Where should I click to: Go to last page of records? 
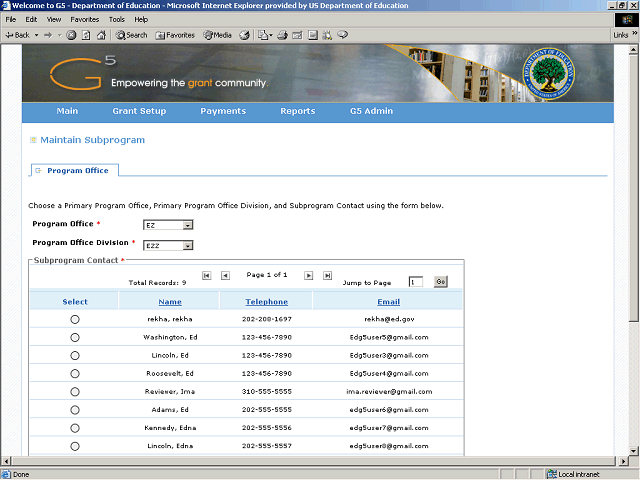[328, 275]
